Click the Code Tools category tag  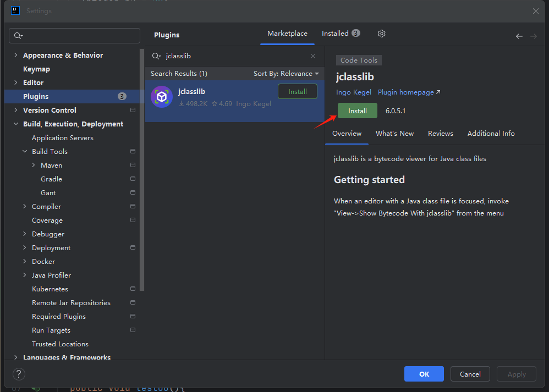click(359, 60)
